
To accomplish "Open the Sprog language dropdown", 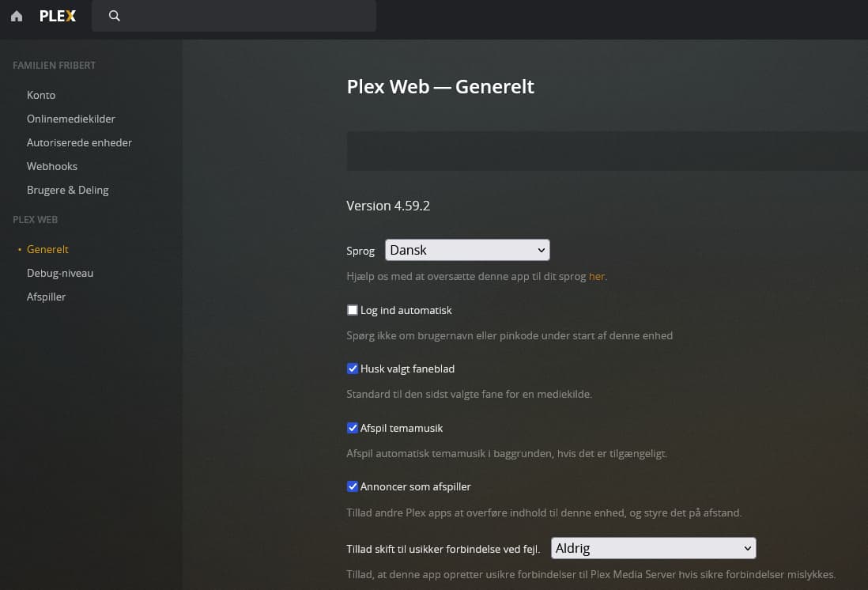I will point(467,250).
